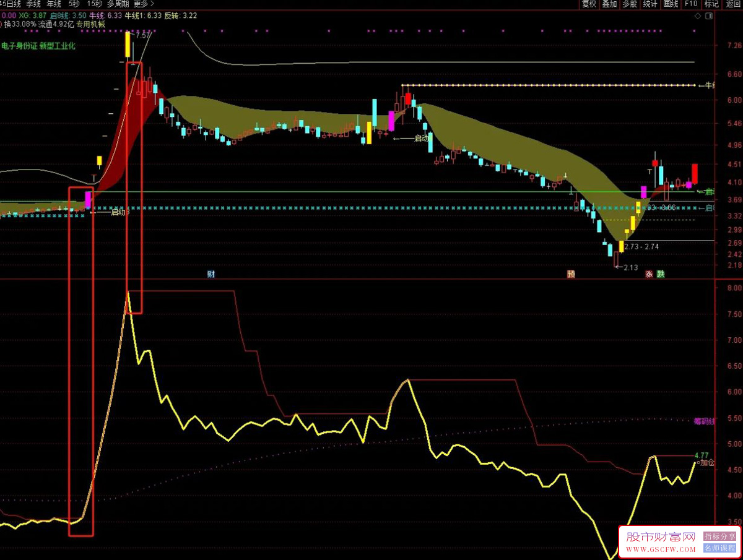Click the 7.57 high price label
The width and height of the screenshot is (743, 560).
144,35
